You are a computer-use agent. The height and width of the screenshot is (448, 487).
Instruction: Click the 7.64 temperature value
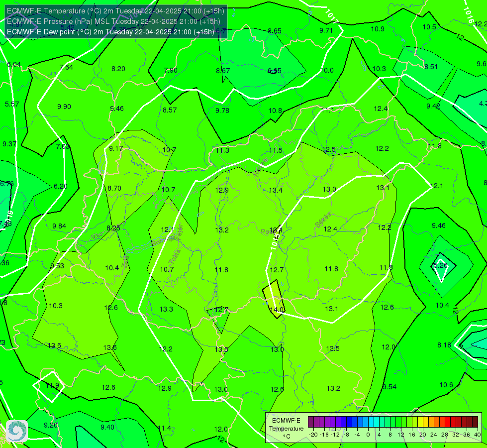coord(66,67)
